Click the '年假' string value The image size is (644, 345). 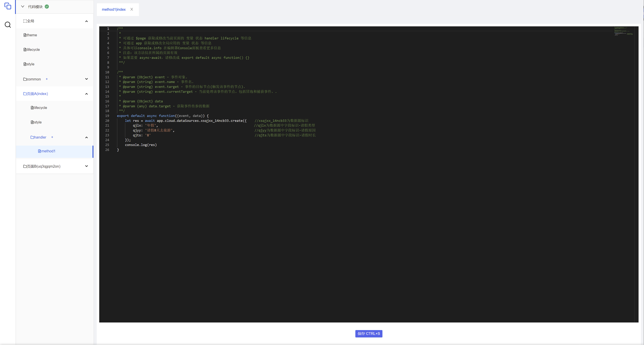pyautogui.click(x=151, y=125)
